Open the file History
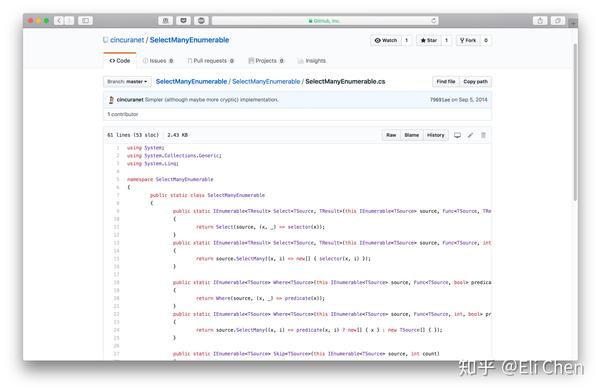 [x=435, y=135]
